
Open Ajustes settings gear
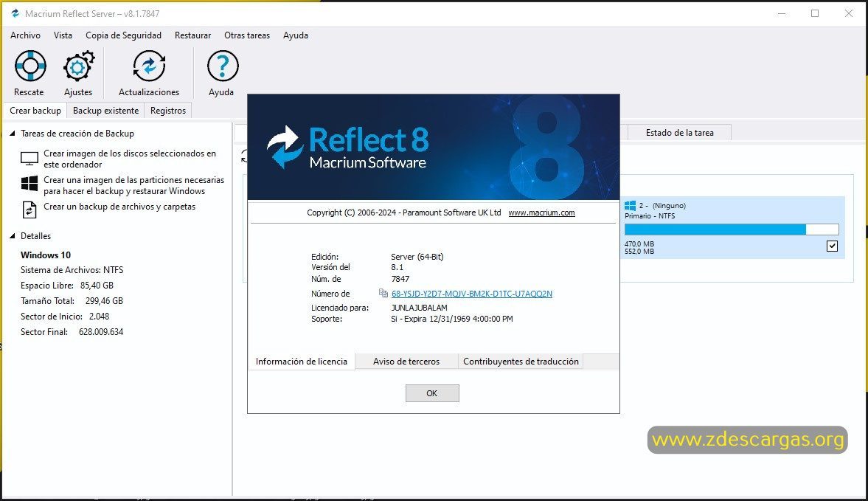tap(78, 73)
